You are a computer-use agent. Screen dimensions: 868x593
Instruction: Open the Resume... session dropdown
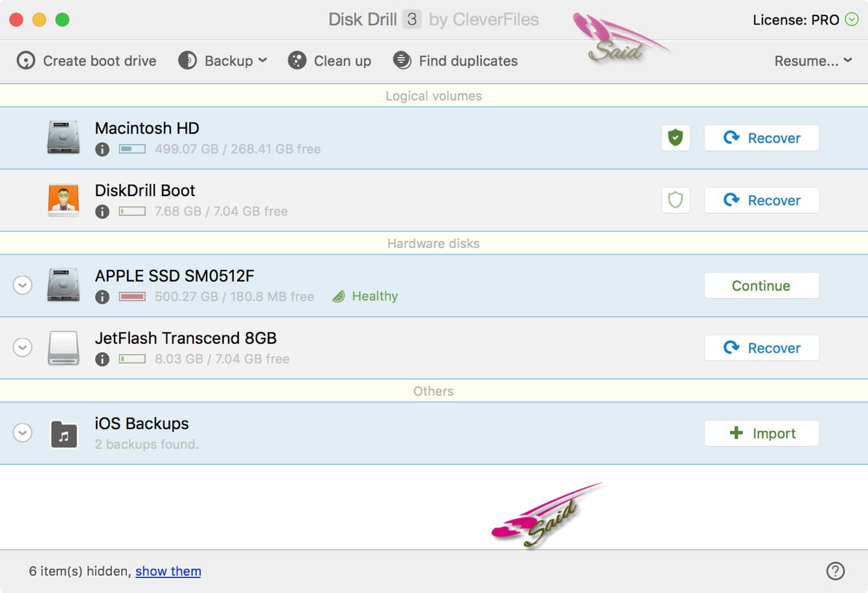(x=813, y=61)
